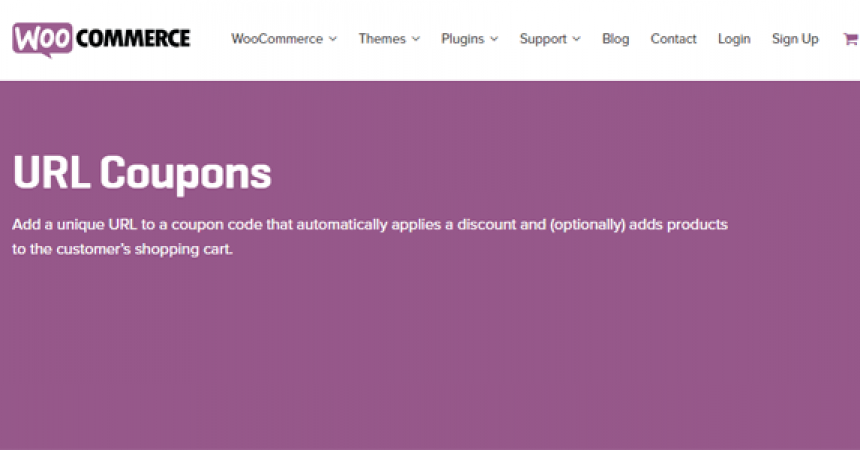The width and height of the screenshot is (860, 450).
Task: Open the Contact page
Action: [674, 39]
